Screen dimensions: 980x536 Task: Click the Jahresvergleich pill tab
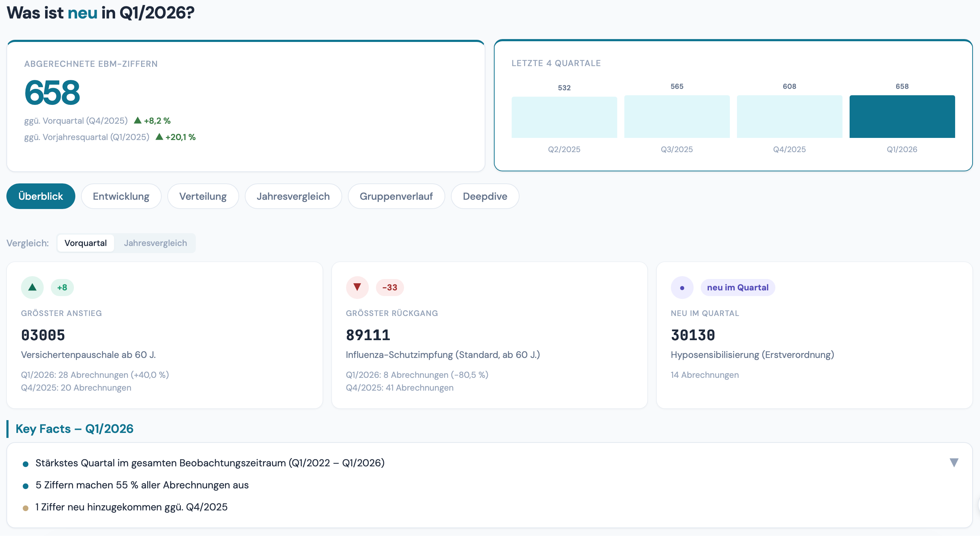click(293, 196)
